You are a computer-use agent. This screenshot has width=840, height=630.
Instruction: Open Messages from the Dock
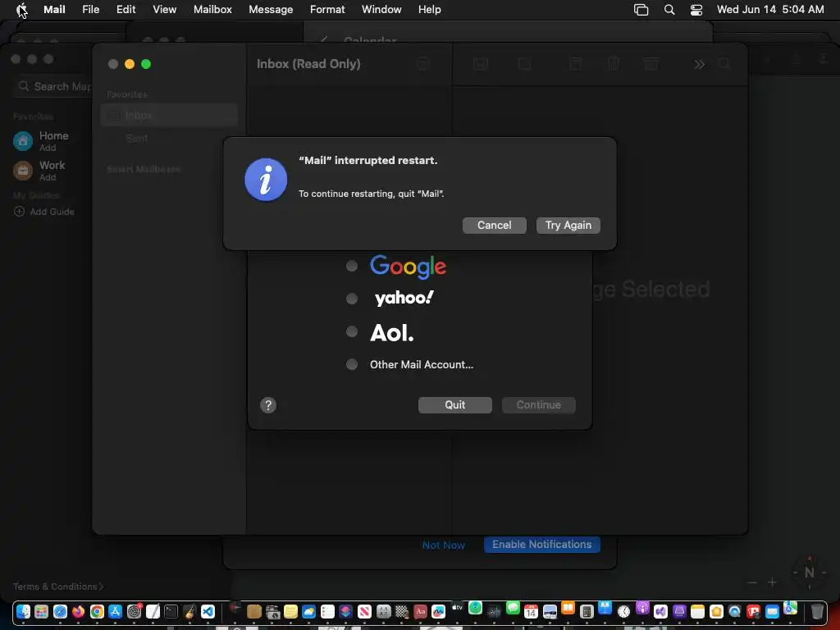pos(513,608)
